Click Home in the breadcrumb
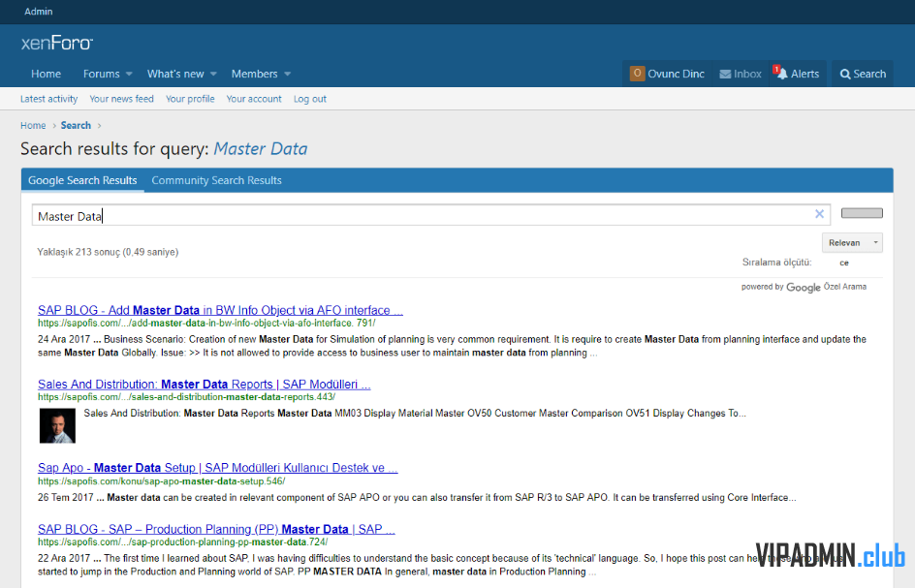915x588 pixels. pos(33,125)
